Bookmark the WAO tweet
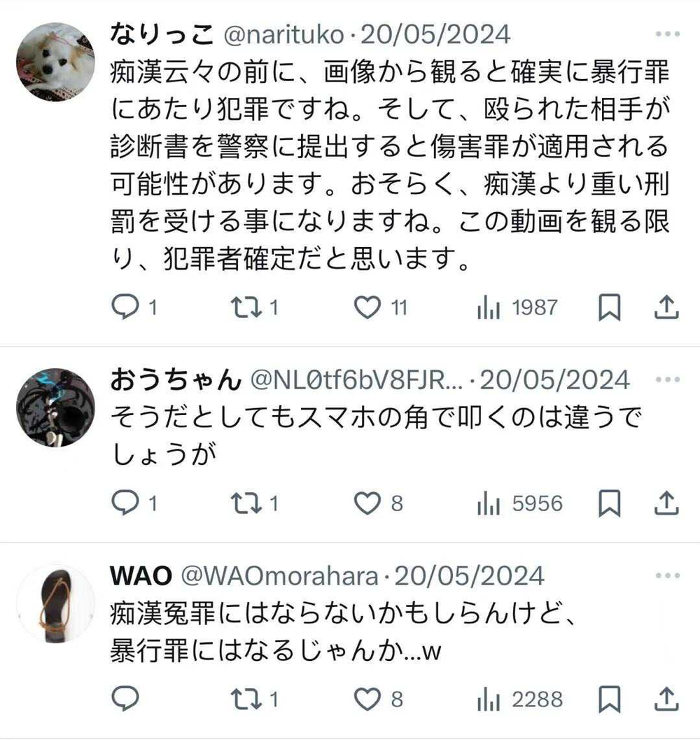Image resolution: width=700 pixels, height=740 pixels. (610, 699)
